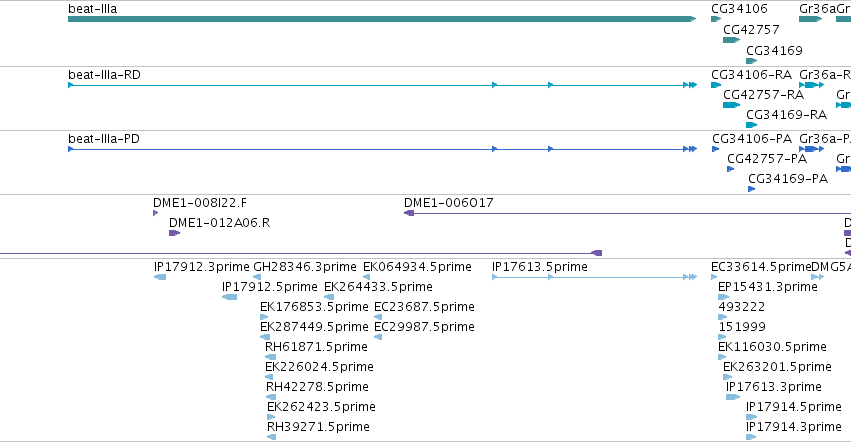Screen dimensions: 851x442
Task: Select the purple DME1-012A06.R feature glyph
Action: tap(174, 233)
